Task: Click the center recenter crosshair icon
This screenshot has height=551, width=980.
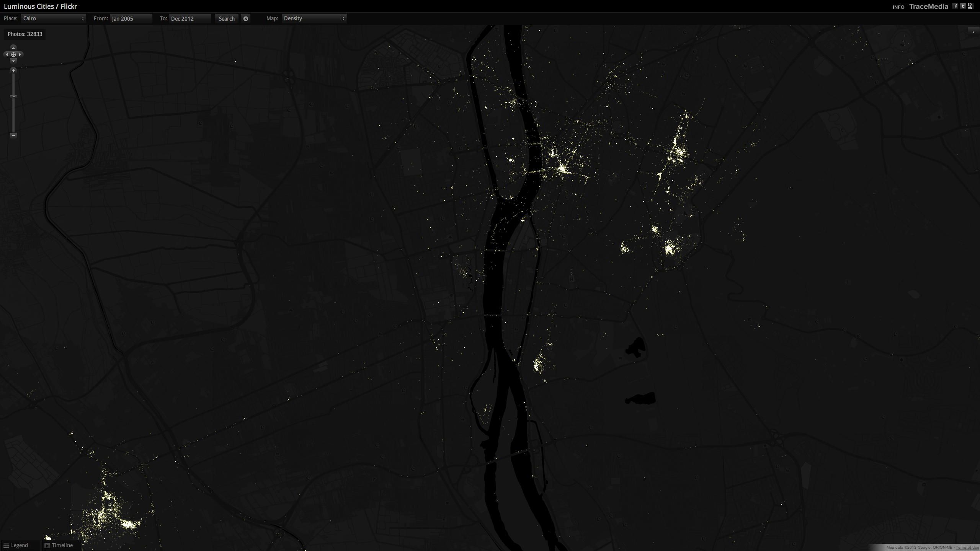Action: (x=13, y=55)
